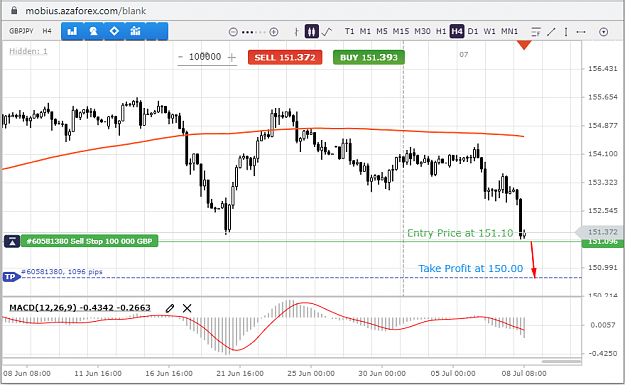Adjust the dotted zoom level slider

[254, 32]
